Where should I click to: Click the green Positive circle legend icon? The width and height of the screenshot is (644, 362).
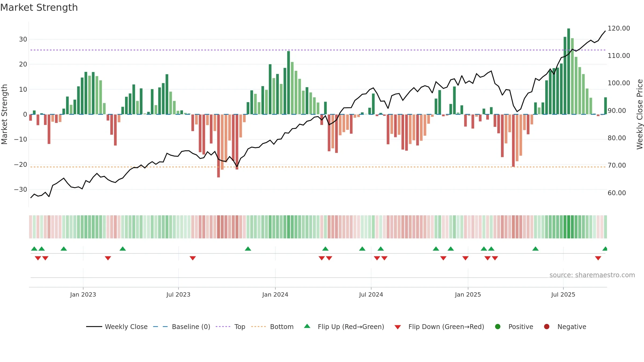tap(498, 327)
